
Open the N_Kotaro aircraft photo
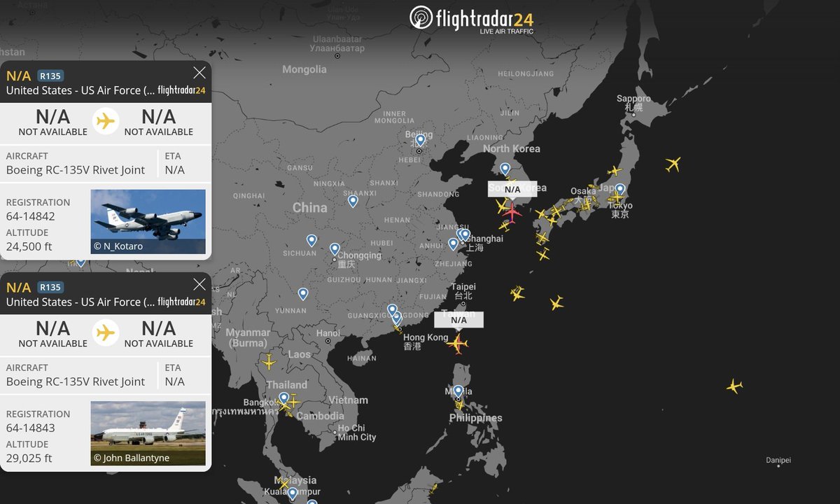(x=148, y=222)
